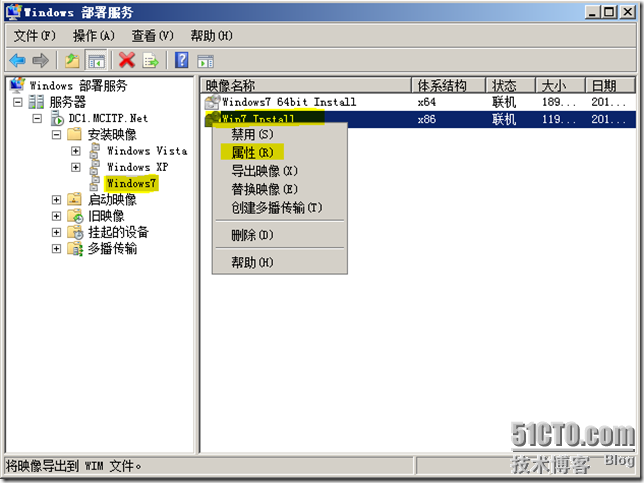Collapse the DC1.MCITP.Net node

click(37, 118)
